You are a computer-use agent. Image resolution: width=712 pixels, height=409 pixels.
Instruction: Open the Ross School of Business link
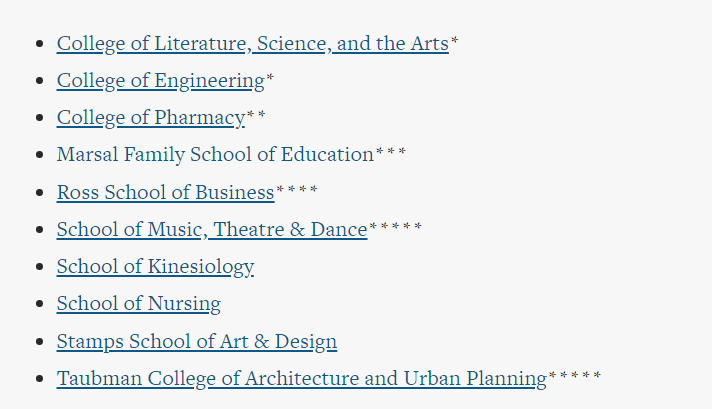coord(165,192)
